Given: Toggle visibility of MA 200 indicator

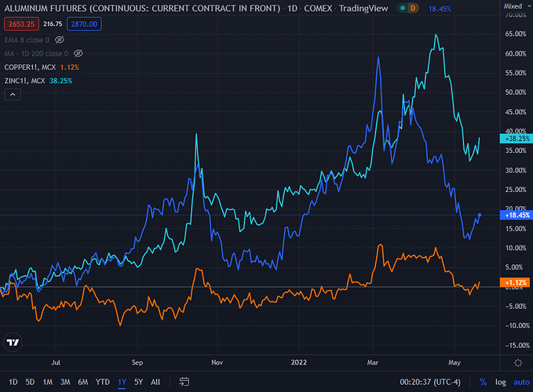Looking at the screenshot, I should click(78, 53).
